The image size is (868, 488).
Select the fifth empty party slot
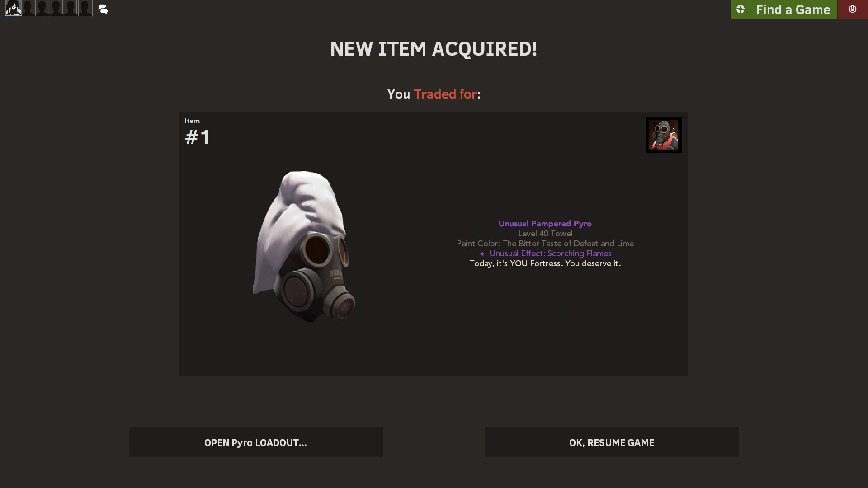click(x=71, y=8)
